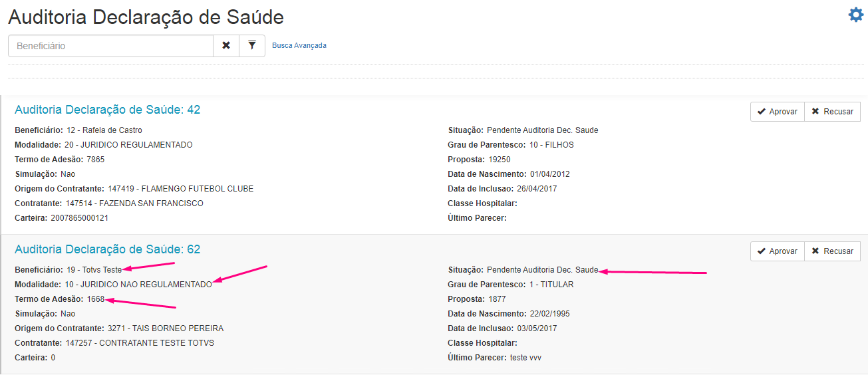
Task: Open the settings gear icon
Action: (x=855, y=15)
